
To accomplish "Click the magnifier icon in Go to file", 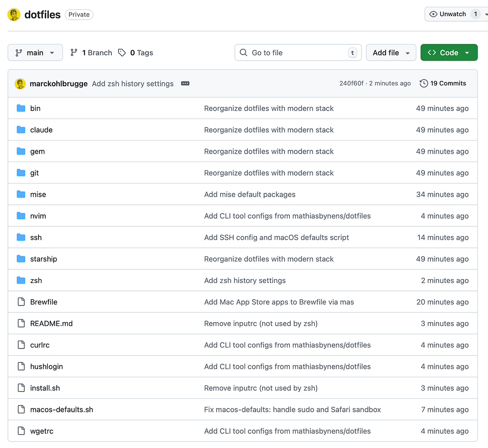I will pyautogui.click(x=244, y=52).
